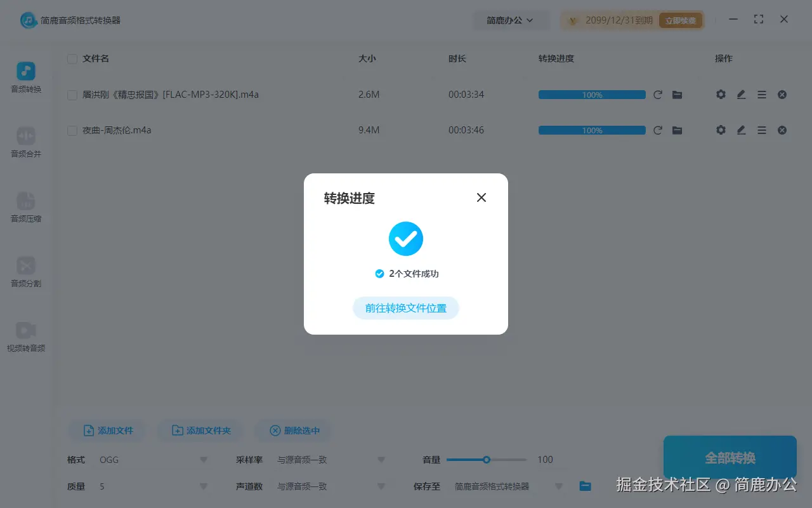812x508 pixels.
Task: Minimize the converter window
Action: [733, 20]
